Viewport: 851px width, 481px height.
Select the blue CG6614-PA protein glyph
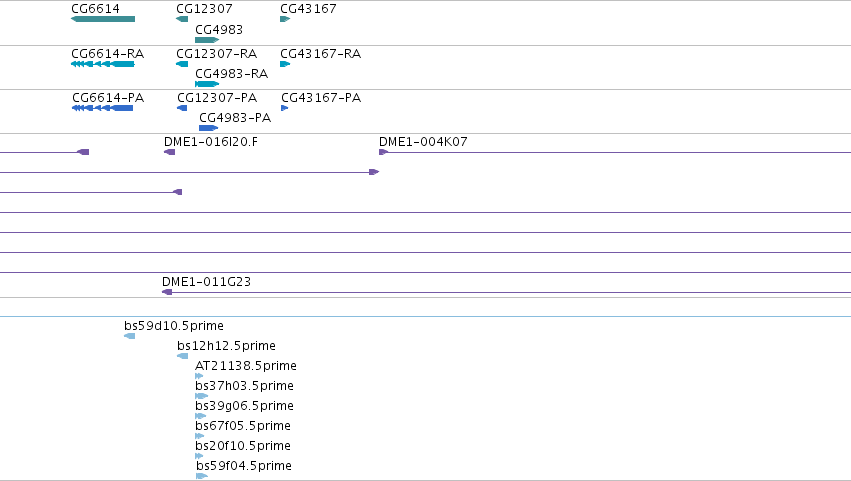(103, 108)
